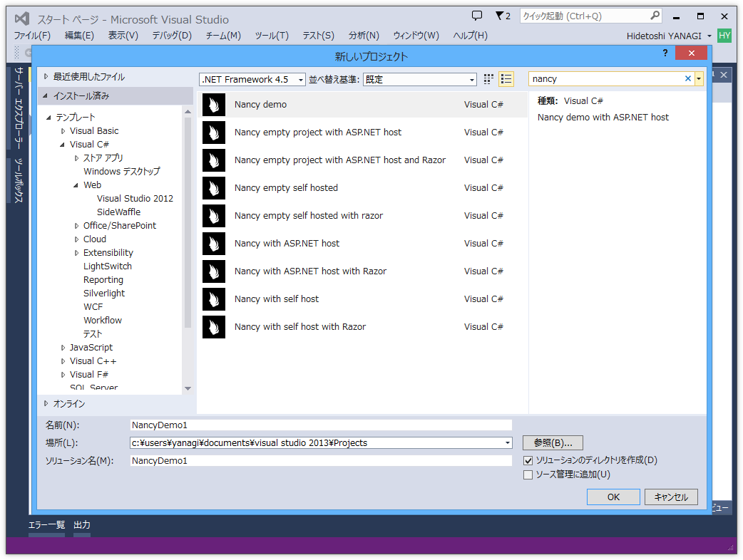743x560 pixels.
Task: Open the Debug menu
Action: pos(172,36)
